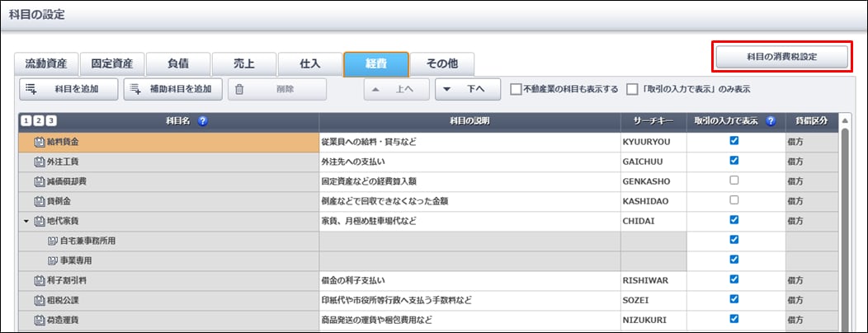Uncheck 取引の入力で表示 for 事業専用
The image size is (868, 333).
tap(734, 260)
